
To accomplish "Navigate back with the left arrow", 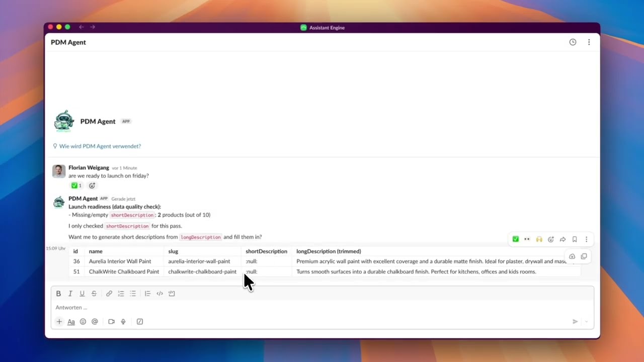I will [81, 27].
